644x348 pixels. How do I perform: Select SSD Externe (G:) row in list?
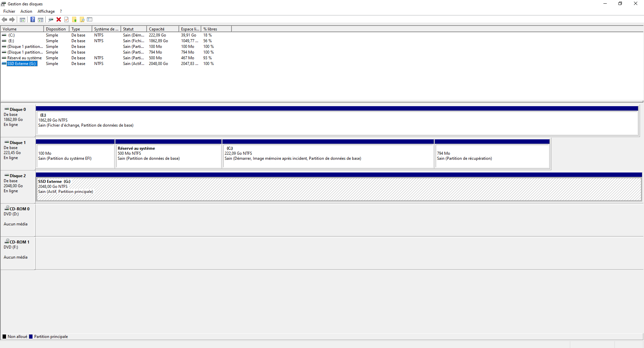pyautogui.click(x=116, y=64)
